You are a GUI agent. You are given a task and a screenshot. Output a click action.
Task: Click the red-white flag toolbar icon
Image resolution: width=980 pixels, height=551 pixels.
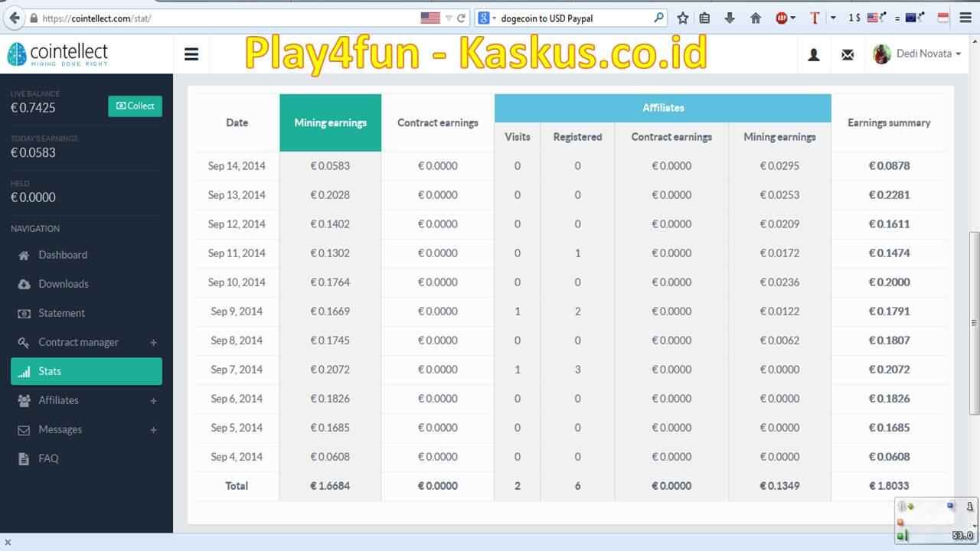[x=943, y=18]
